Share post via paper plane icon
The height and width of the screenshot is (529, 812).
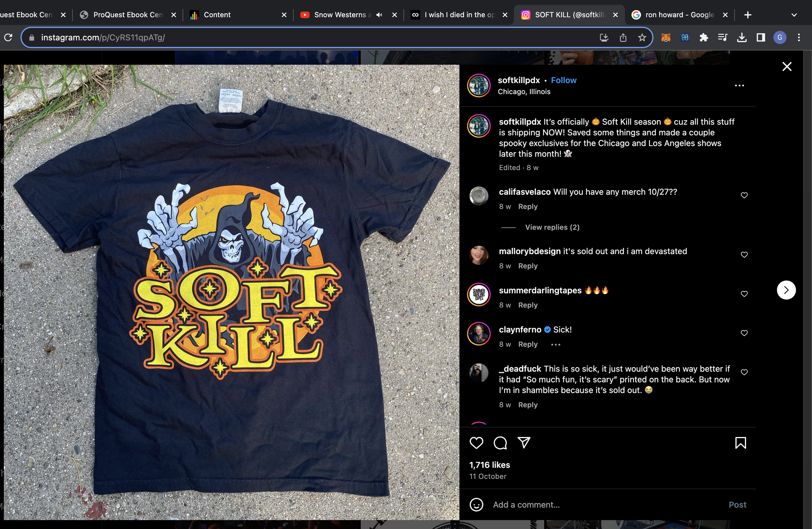pyautogui.click(x=524, y=442)
